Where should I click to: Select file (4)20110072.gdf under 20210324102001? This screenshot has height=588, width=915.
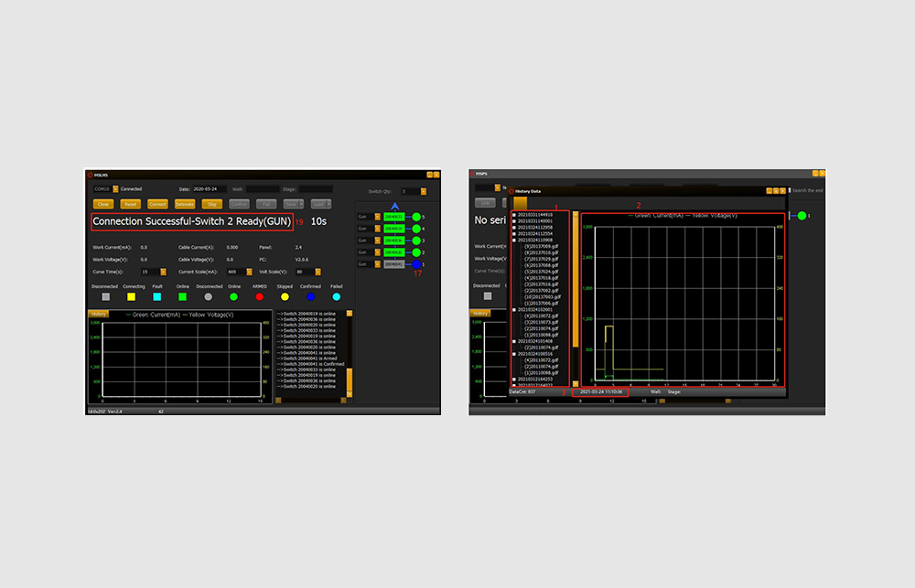click(x=541, y=315)
